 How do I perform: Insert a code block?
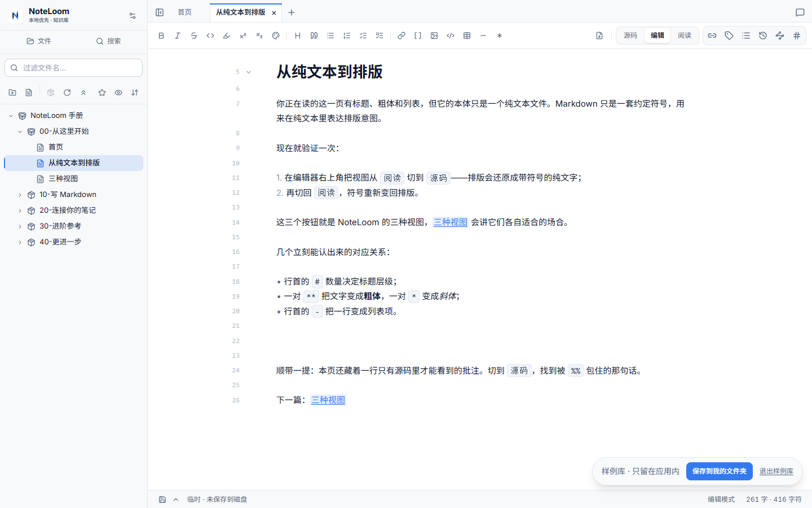[x=451, y=36]
